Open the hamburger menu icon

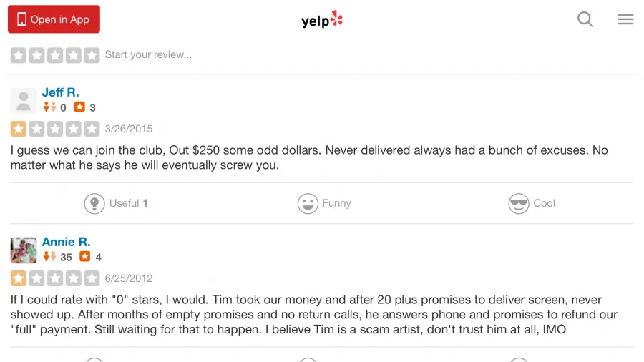625,19
